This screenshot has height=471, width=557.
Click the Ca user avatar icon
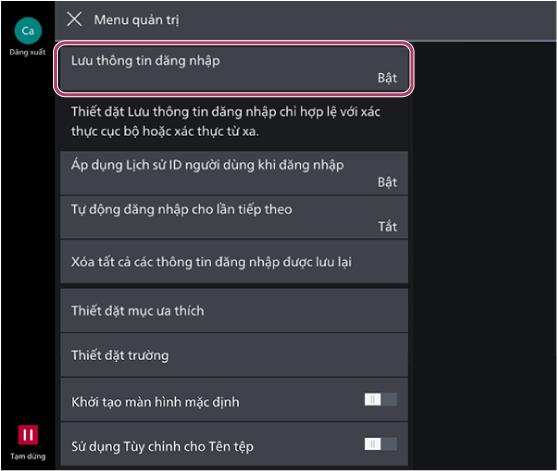click(x=28, y=31)
